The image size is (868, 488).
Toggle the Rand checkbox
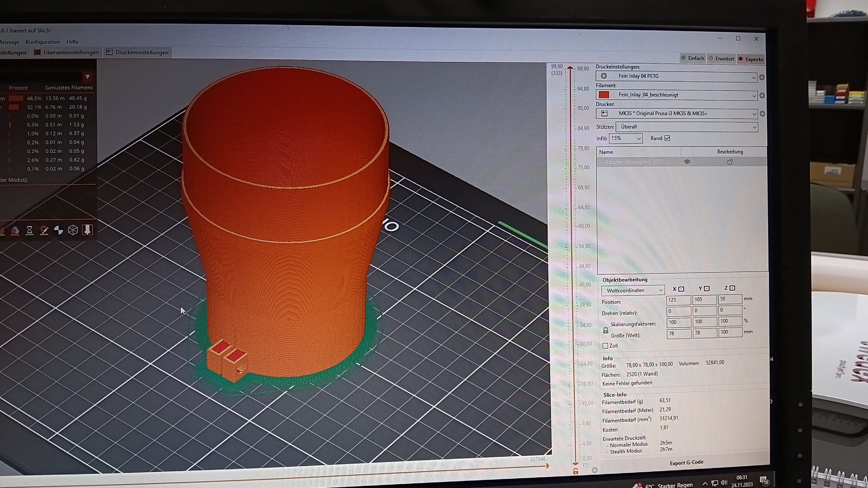(667, 139)
